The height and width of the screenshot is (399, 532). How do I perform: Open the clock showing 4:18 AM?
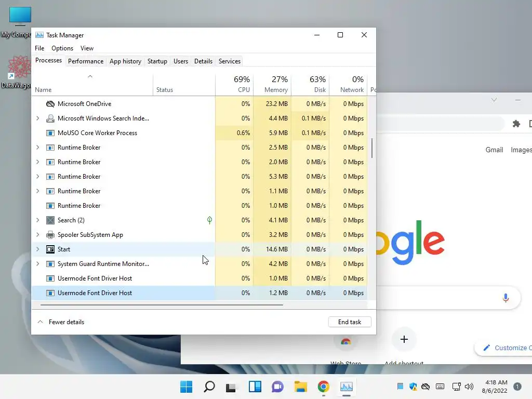(495, 387)
